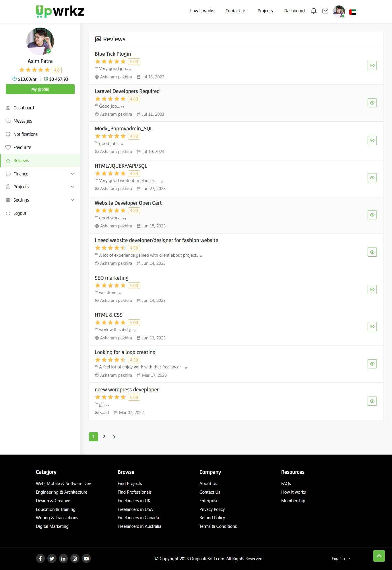Viewport: 392px width, 570px height.
Task: Open the Refund Policy link in footer
Action: tap(212, 518)
